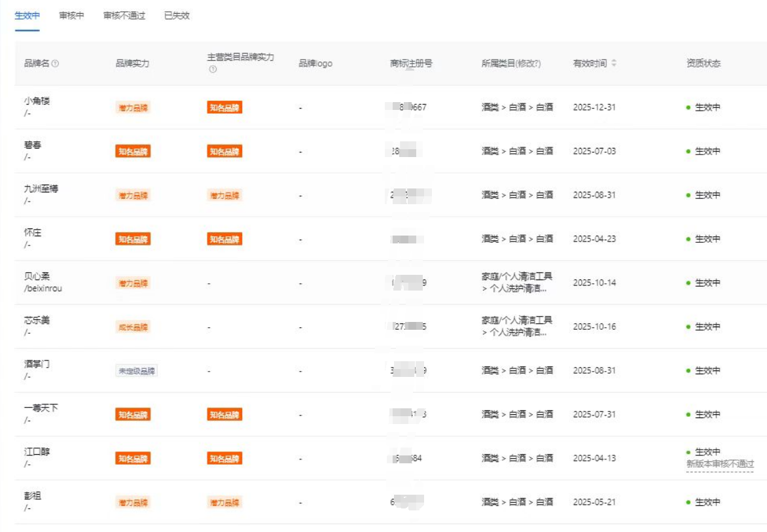Click the brand name 九洲至尊
This screenshot has width=767, height=532.
(41, 188)
